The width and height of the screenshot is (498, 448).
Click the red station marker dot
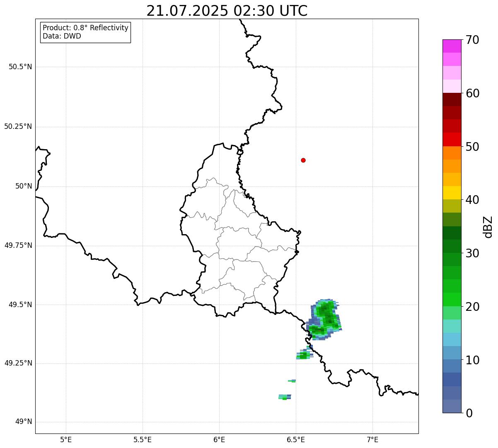[303, 160]
